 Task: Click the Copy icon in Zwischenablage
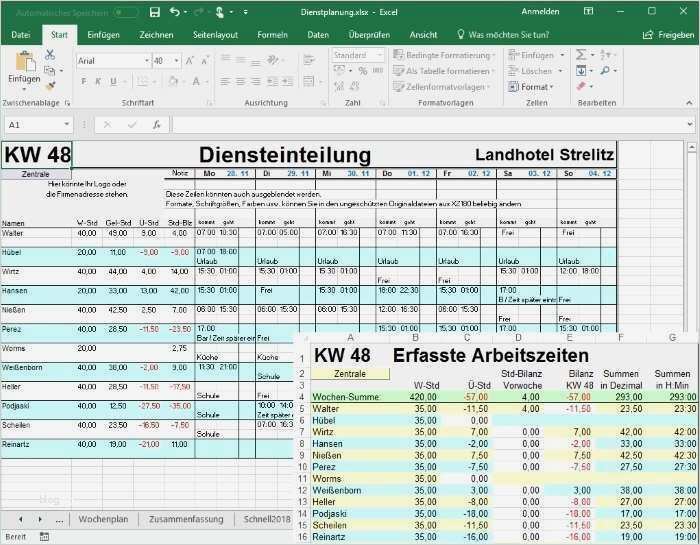pos(50,71)
